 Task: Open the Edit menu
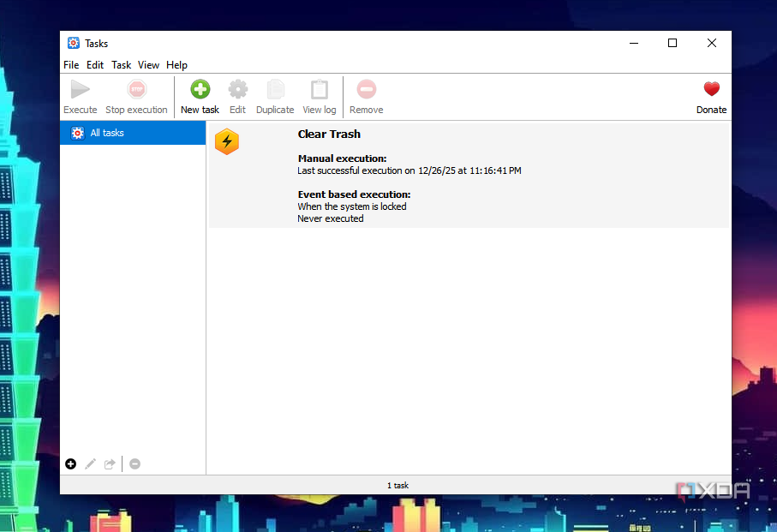95,65
